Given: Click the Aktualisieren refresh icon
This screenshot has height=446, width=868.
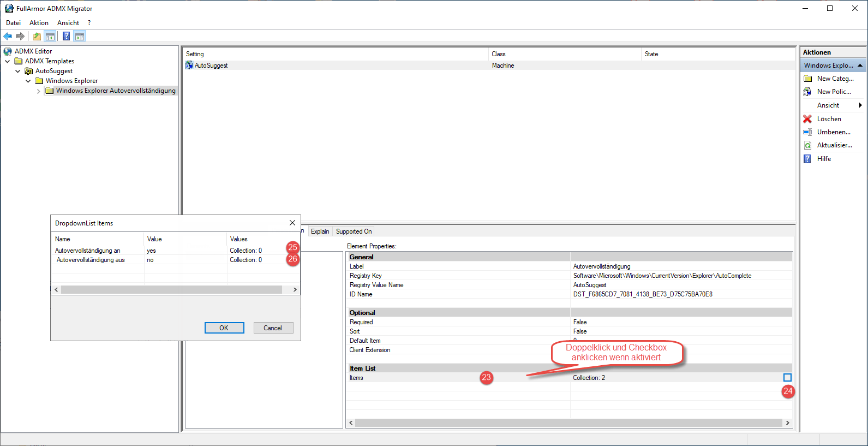Looking at the screenshot, I should tap(807, 145).
